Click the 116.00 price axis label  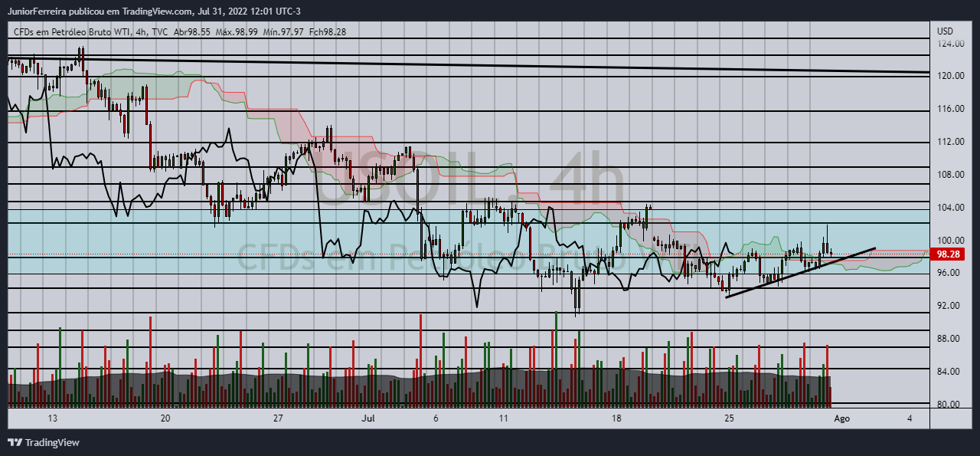click(x=950, y=109)
